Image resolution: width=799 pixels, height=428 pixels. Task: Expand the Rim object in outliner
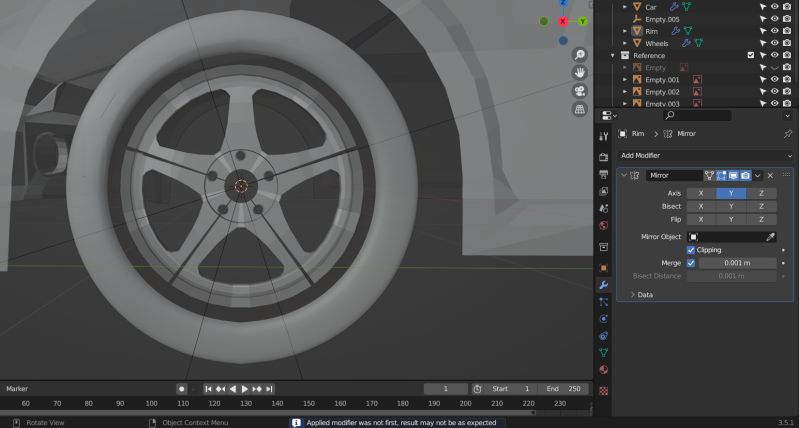tap(625, 31)
